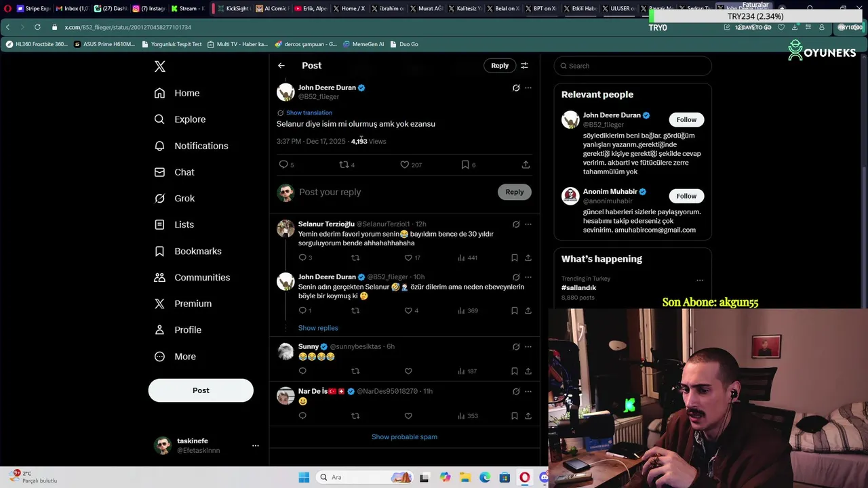Image resolution: width=868 pixels, height=488 pixels.
Task: Follow Anonim Muhabir in Relevant people
Action: (x=686, y=196)
